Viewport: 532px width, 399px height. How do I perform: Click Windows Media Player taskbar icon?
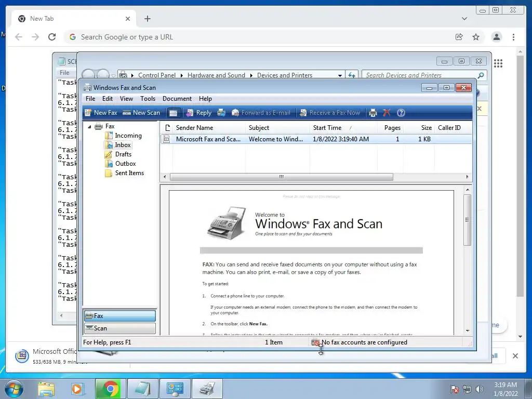[x=77, y=389]
